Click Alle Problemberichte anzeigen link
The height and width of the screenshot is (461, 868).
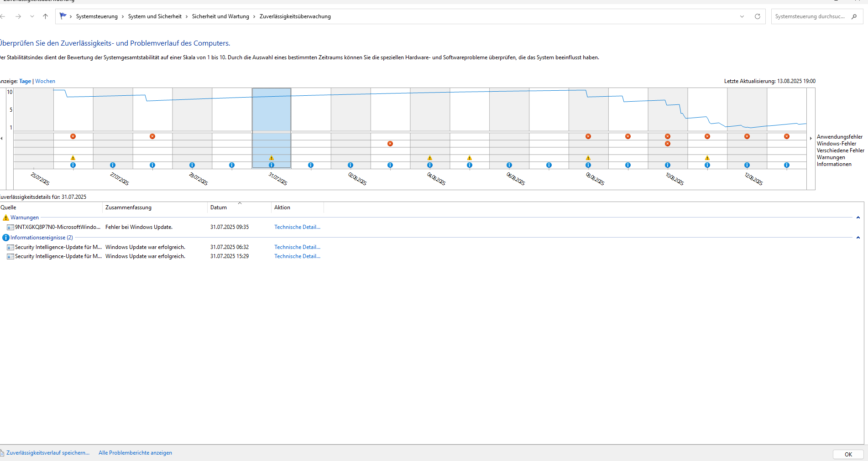tap(135, 453)
